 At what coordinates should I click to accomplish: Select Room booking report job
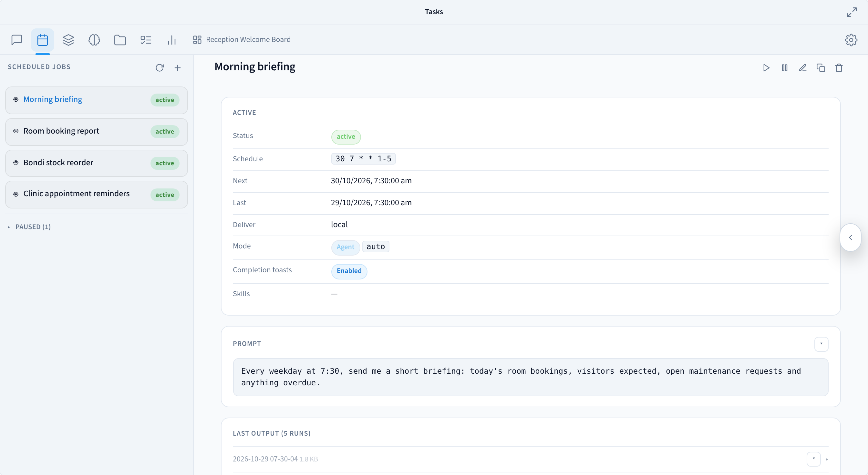pos(96,132)
